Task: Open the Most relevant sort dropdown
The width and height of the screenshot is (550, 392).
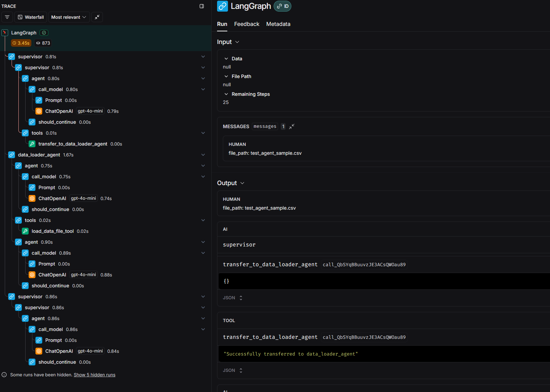Action: 69,17
